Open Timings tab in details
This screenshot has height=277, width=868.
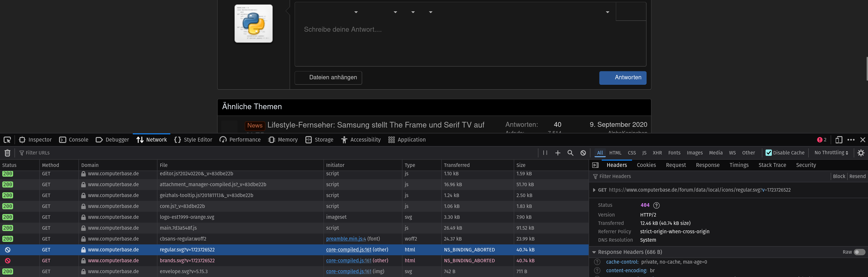[739, 165]
